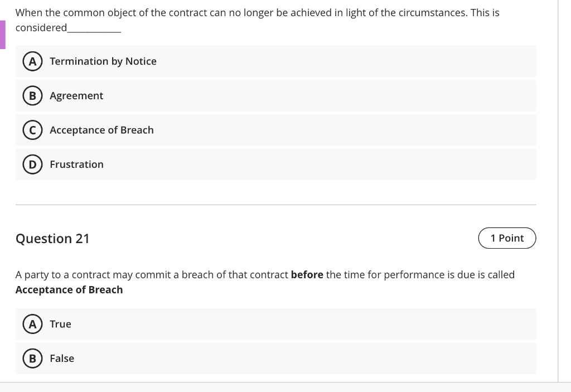Click the purple sidebar marker
This screenshot has height=392, width=571.
2,33
